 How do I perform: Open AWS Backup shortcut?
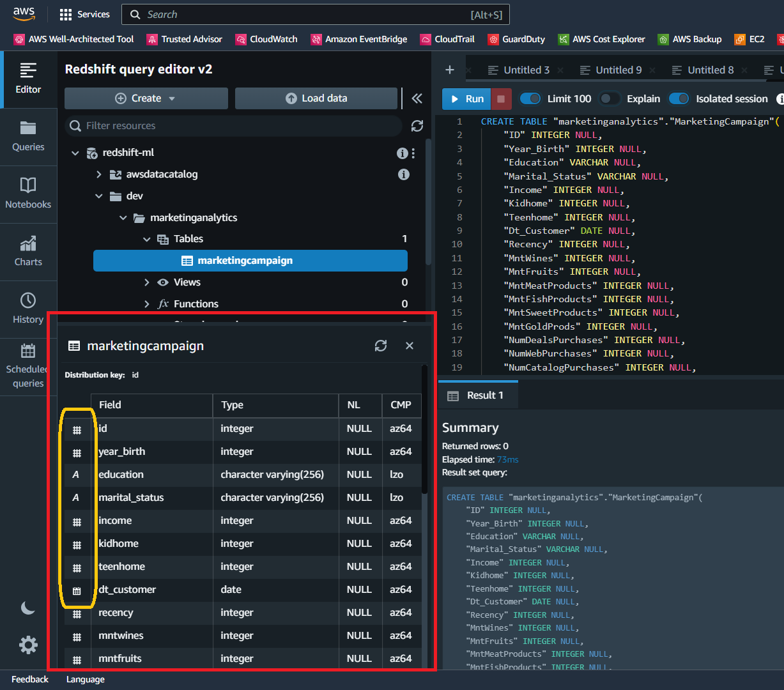point(690,39)
